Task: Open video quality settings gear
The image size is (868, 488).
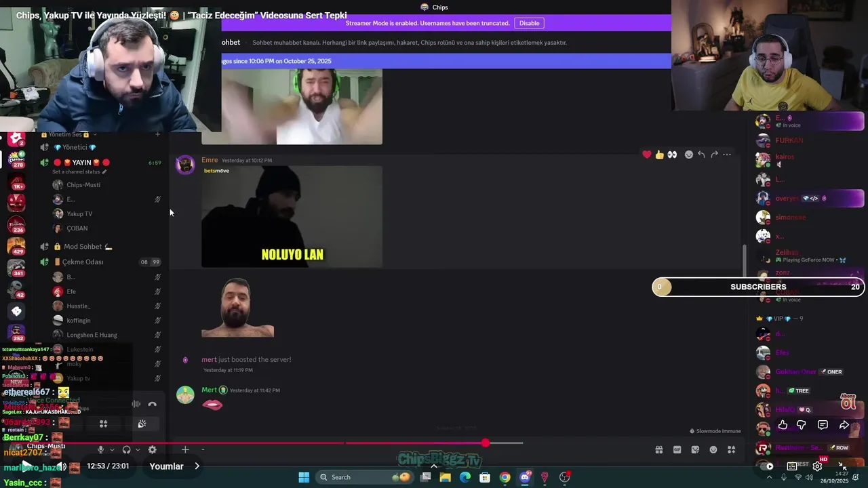Action: click(x=818, y=466)
